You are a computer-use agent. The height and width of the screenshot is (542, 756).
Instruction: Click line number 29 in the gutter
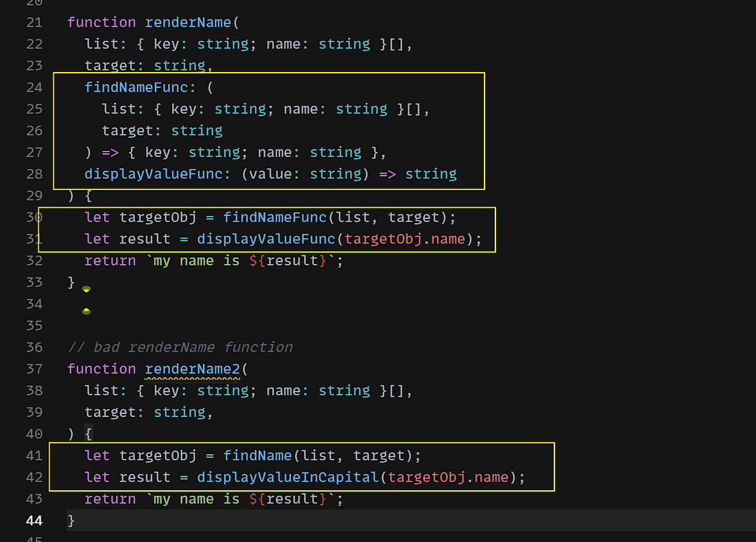coord(35,196)
